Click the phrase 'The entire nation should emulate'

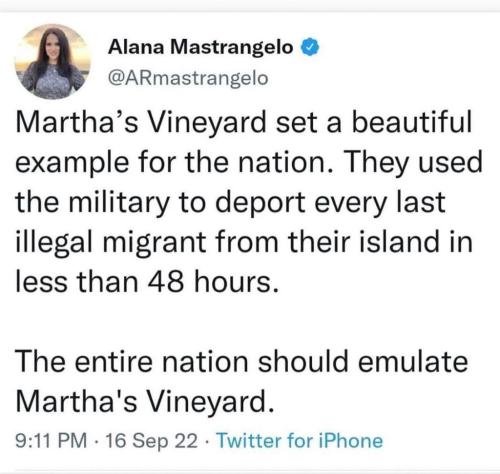(x=242, y=361)
